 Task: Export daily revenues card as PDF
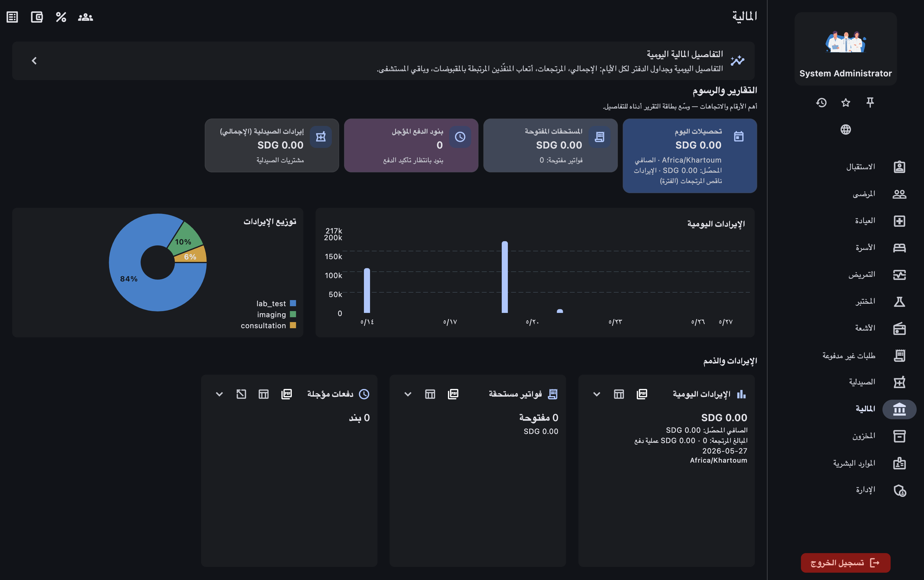(x=642, y=394)
